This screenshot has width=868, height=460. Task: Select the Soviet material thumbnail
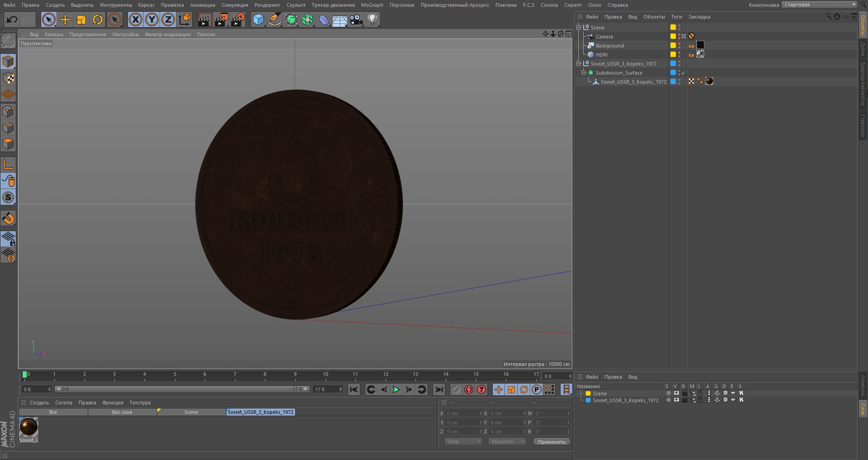pyautogui.click(x=28, y=427)
